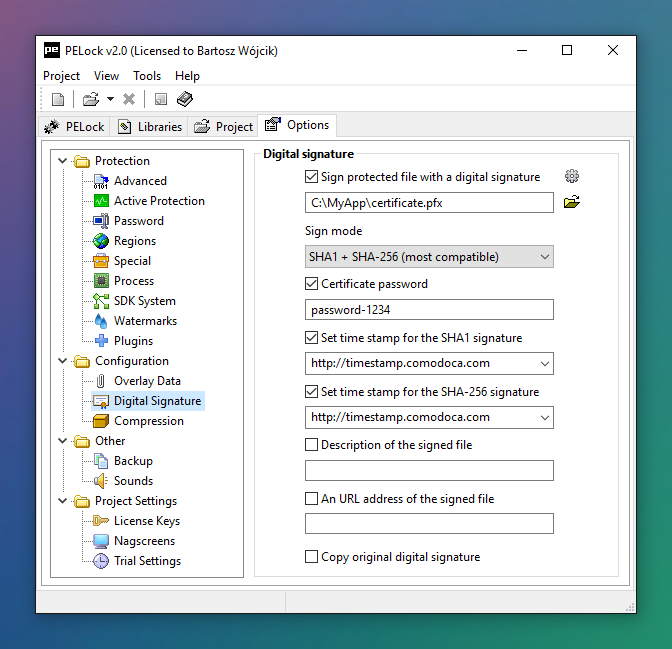
Task: Collapse the Project Settings tree folder
Action: tap(63, 501)
